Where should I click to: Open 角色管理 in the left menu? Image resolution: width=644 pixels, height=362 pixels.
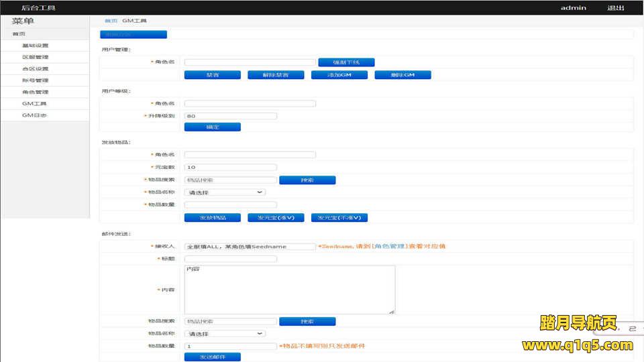[35, 92]
